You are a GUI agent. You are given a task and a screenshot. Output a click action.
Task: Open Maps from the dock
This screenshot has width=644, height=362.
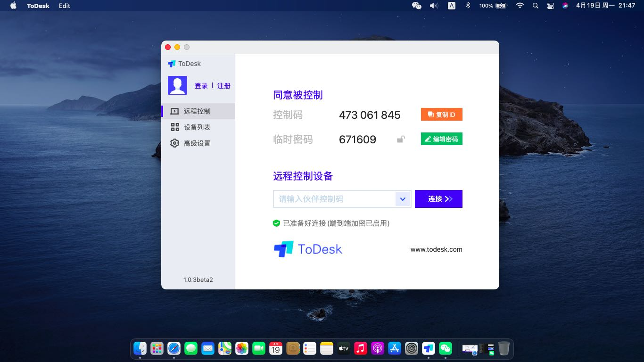225,348
